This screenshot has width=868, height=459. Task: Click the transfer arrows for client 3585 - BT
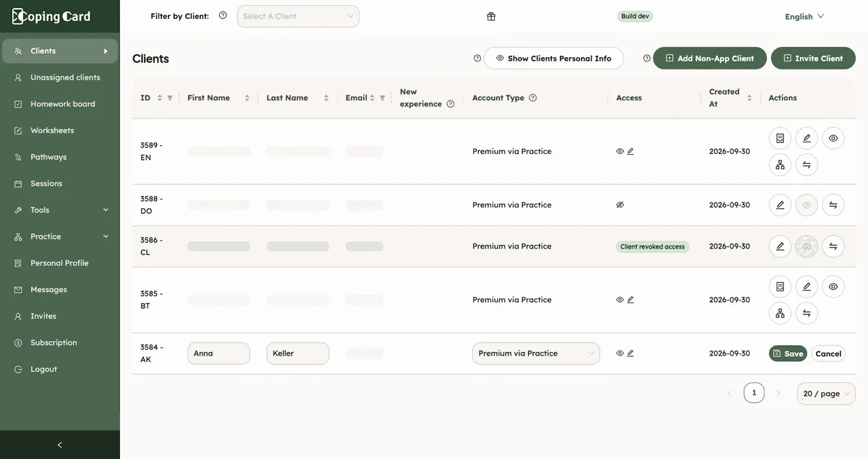807,313
